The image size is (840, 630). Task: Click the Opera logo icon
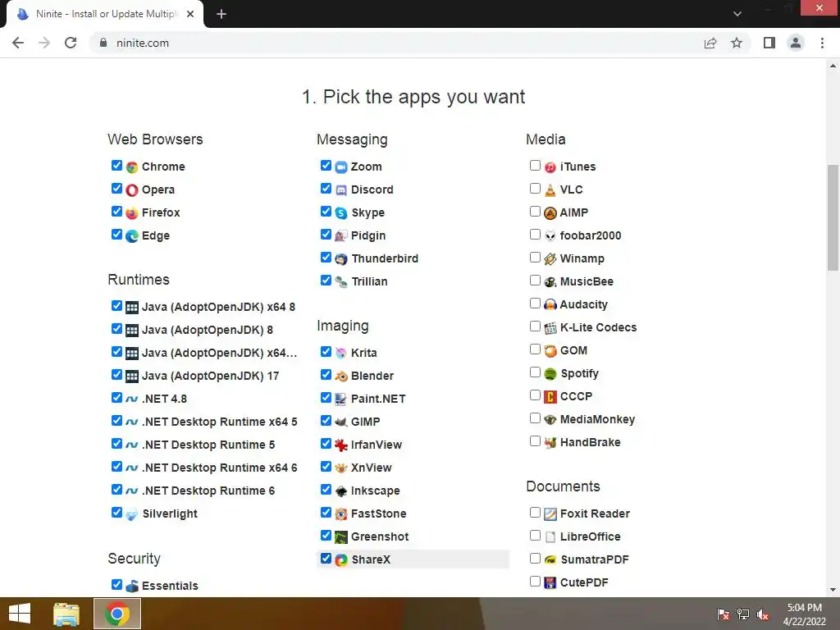132,190
